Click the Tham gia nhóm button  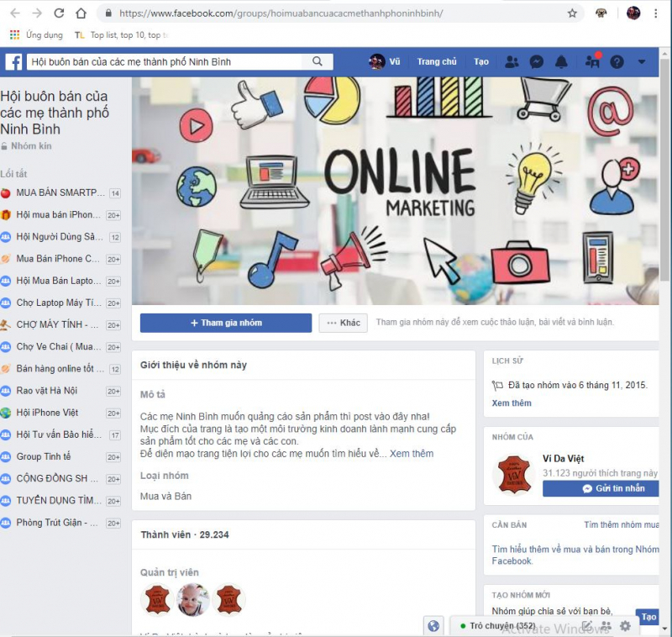226,323
